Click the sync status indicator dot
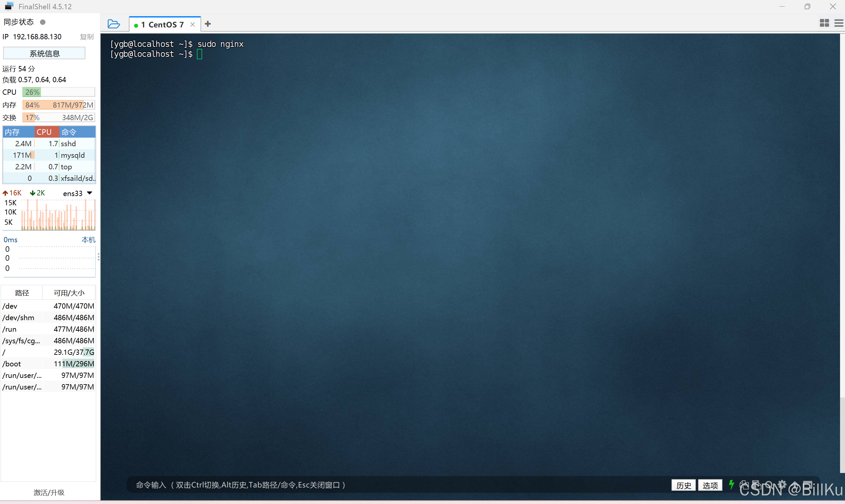Viewport: 845px width, 504px height. [43, 22]
